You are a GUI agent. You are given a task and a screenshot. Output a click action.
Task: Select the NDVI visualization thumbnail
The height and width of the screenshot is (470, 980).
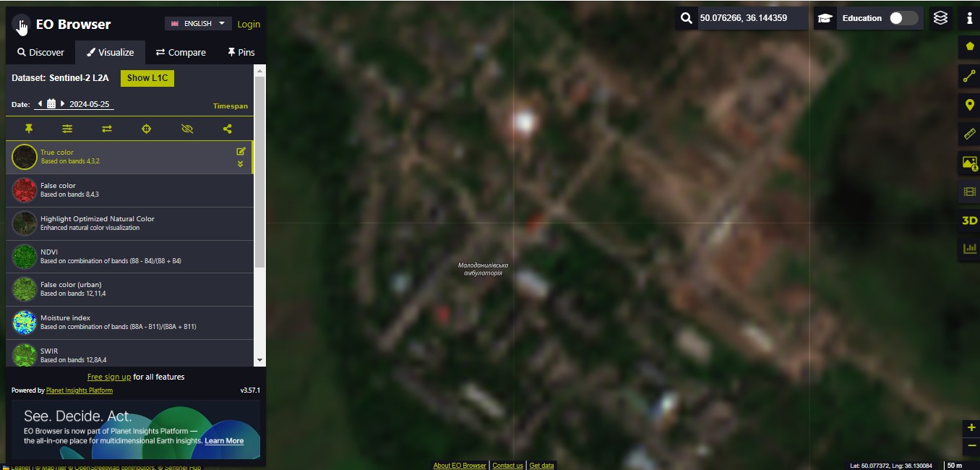click(25, 257)
